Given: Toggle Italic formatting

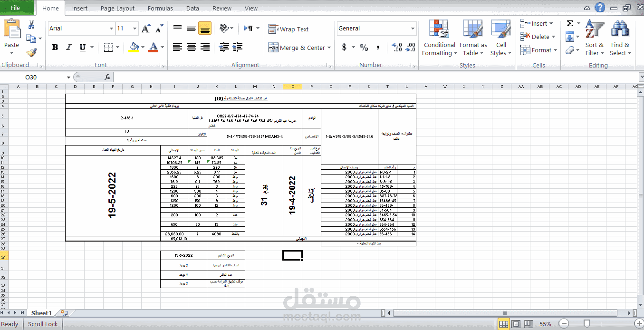Looking at the screenshot, I should tap(69, 47).
